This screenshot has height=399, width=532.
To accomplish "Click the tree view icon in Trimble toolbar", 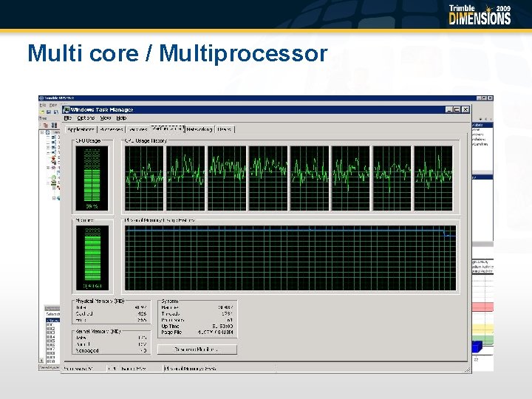I will [x=46, y=125].
